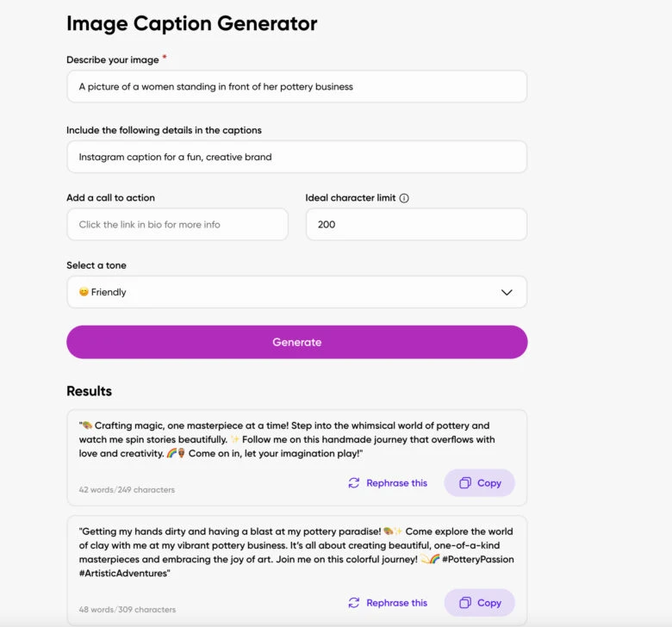This screenshot has width=672, height=627.
Task: Expand the tone dropdown chevron arrow
Action: click(507, 293)
